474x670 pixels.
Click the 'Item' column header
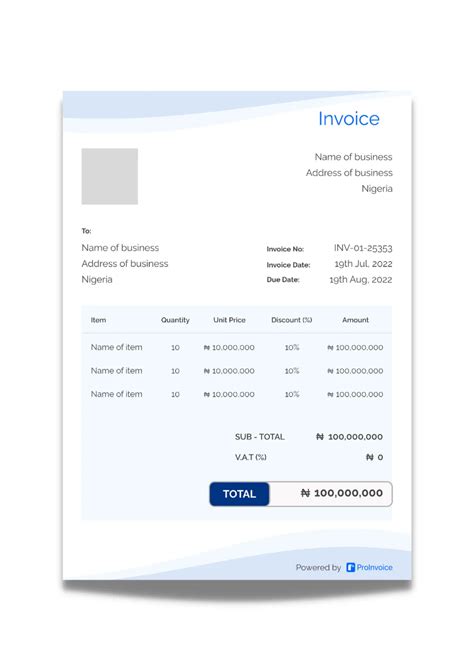pos(98,320)
